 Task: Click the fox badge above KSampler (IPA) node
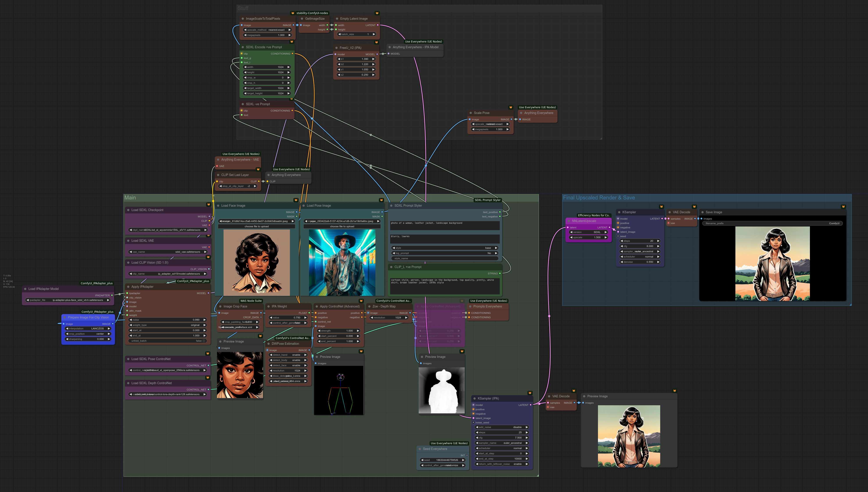(530, 393)
